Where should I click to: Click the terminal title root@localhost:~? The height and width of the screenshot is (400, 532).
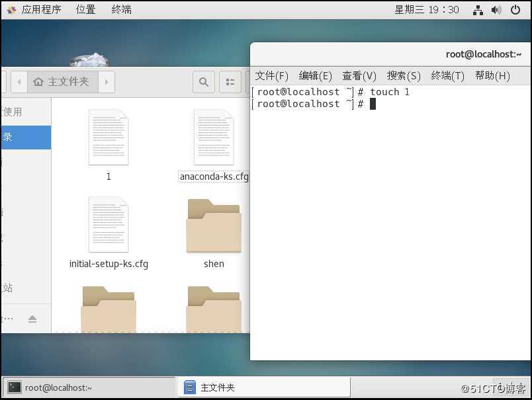pyautogui.click(x=484, y=54)
